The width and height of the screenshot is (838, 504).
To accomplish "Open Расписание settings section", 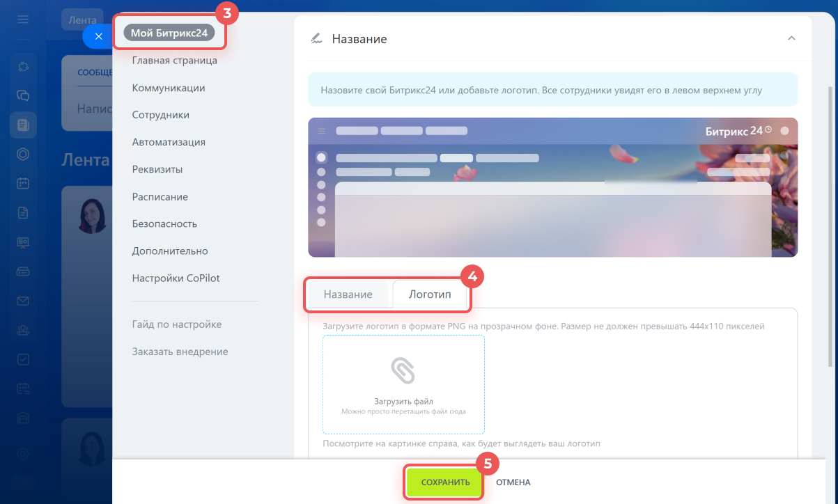I will 160,197.
